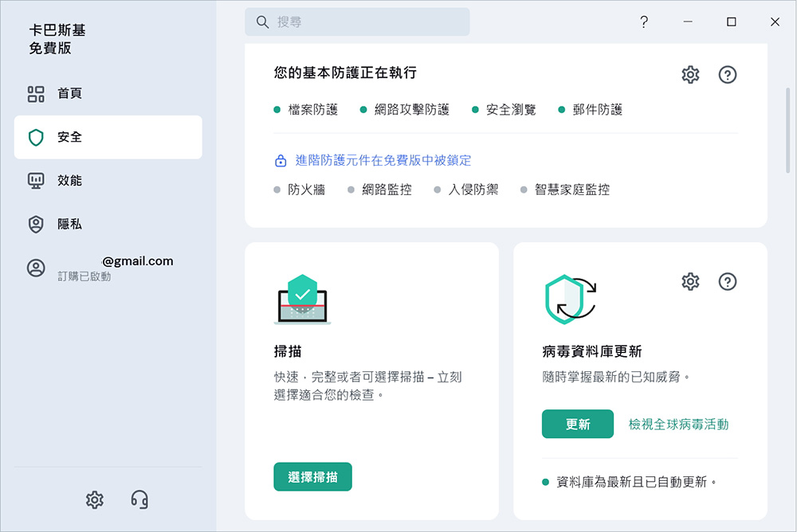This screenshot has height=532, width=797.
Task: Click the 首頁 grid icon
Action: pyautogui.click(x=36, y=94)
